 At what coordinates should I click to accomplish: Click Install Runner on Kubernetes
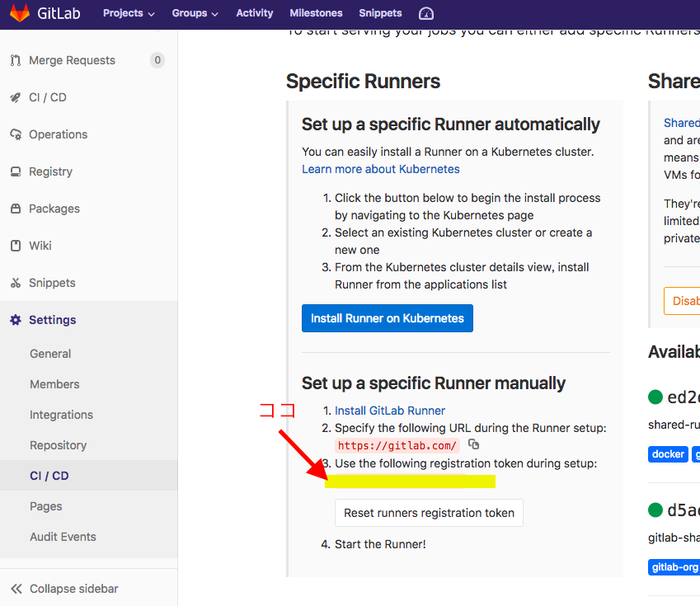387,317
